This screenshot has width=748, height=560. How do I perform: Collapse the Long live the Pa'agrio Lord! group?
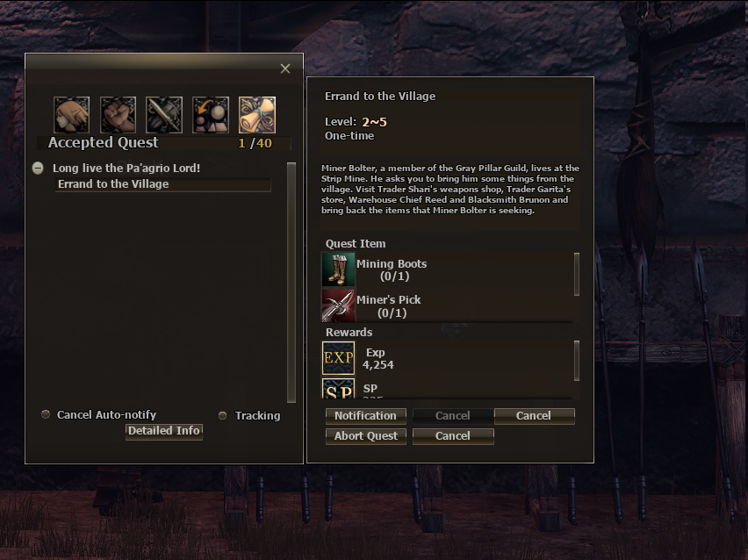tap(38, 168)
